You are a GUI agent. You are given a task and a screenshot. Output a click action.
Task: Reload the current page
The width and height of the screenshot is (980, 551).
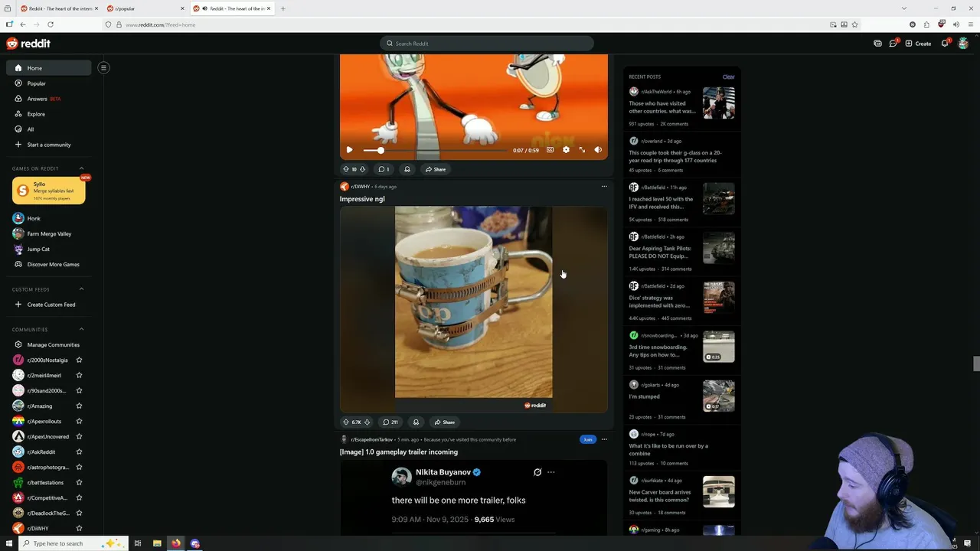click(50, 24)
